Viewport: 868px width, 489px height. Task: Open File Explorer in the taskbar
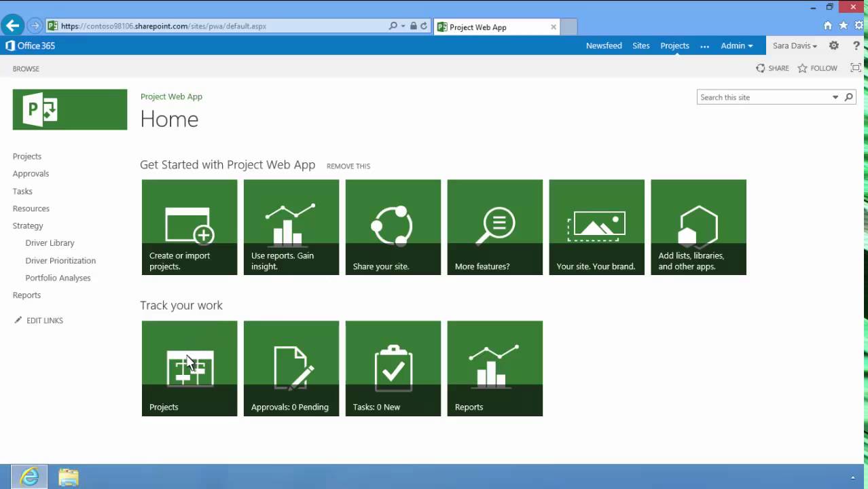[x=68, y=477]
